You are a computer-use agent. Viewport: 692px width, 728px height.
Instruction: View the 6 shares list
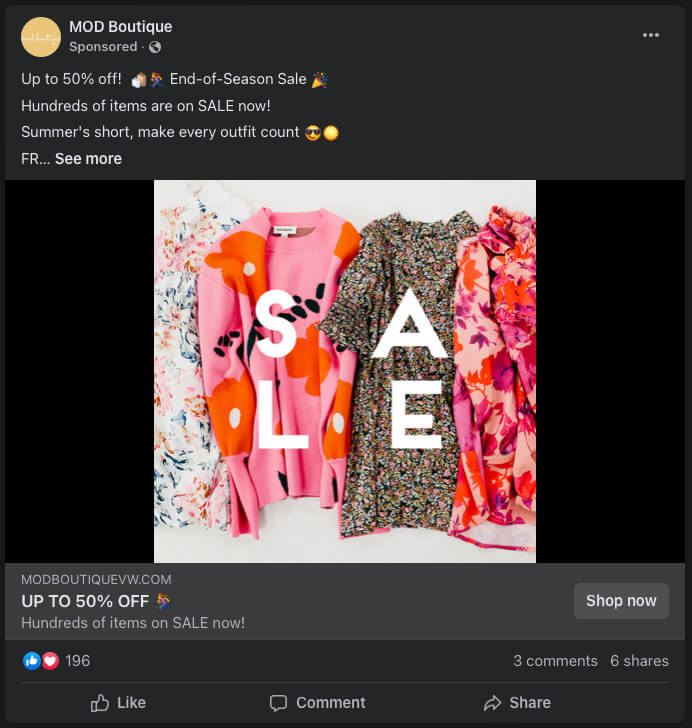coord(639,661)
